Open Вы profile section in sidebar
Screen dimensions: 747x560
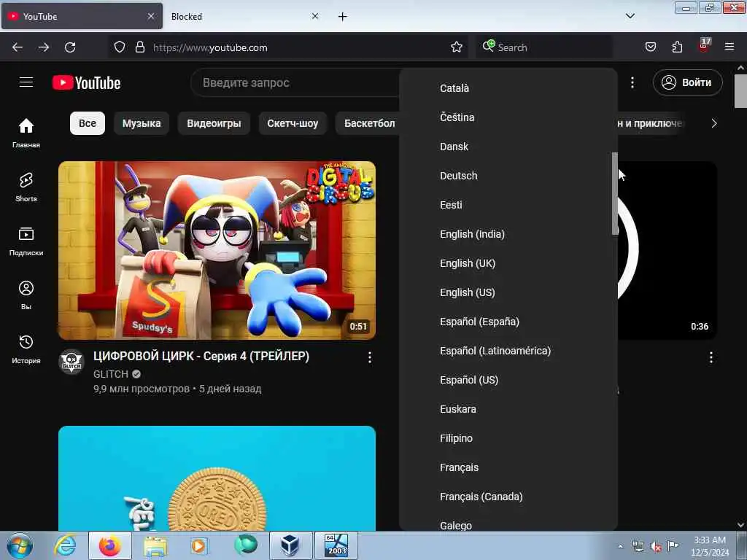26,295
